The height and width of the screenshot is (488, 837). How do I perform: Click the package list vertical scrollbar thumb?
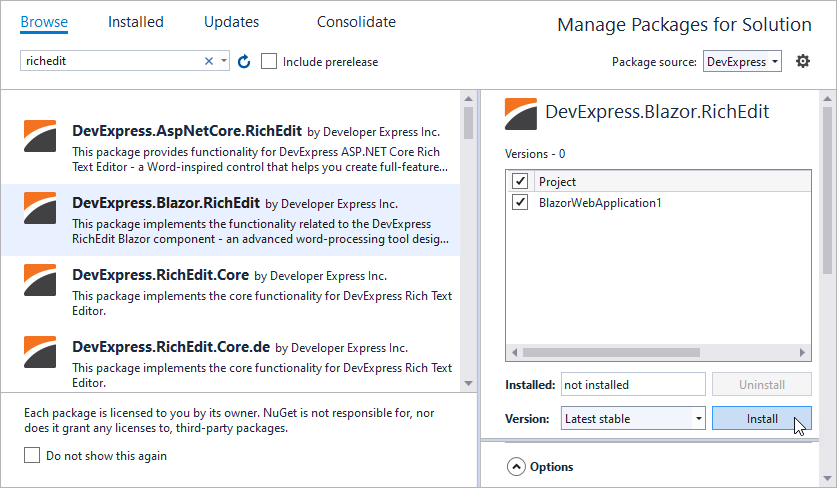468,123
